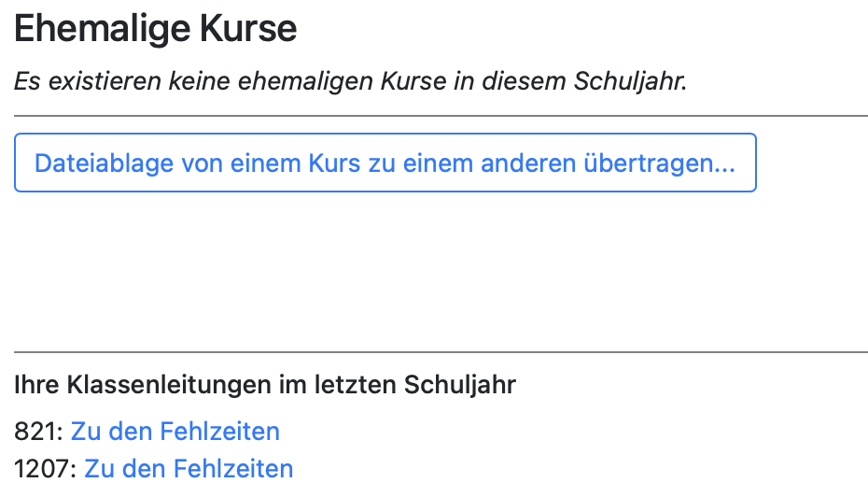868x497 pixels.
Task: Select the Ihre Klassenleitungen im letzten Schuljahr heading
Action: tap(265, 385)
